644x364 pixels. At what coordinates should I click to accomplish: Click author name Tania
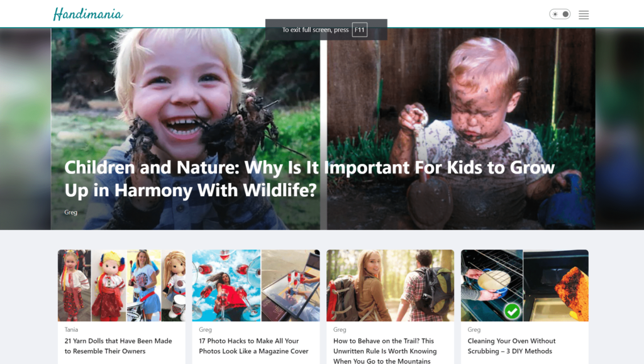click(71, 329)
